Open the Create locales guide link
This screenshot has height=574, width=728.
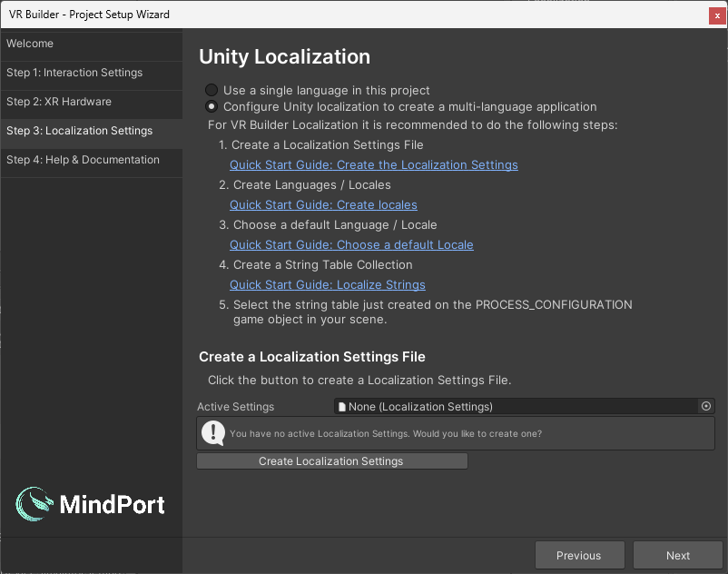[x=323, y=205]
